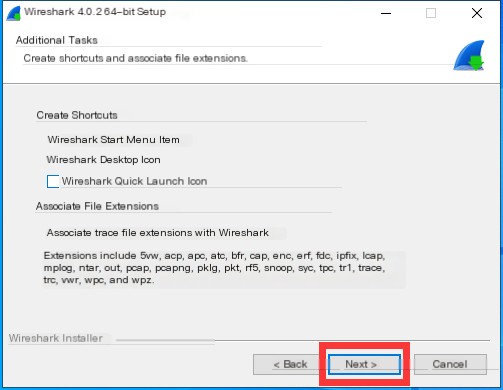Viewport: 503px width, 390px height.
Task: Select the Wireshark Quick Launch Icon label
Action: (x=134, y=181)
